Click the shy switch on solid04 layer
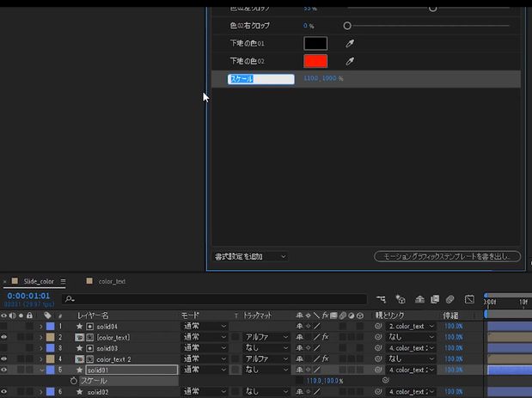 tap(299, 326)
